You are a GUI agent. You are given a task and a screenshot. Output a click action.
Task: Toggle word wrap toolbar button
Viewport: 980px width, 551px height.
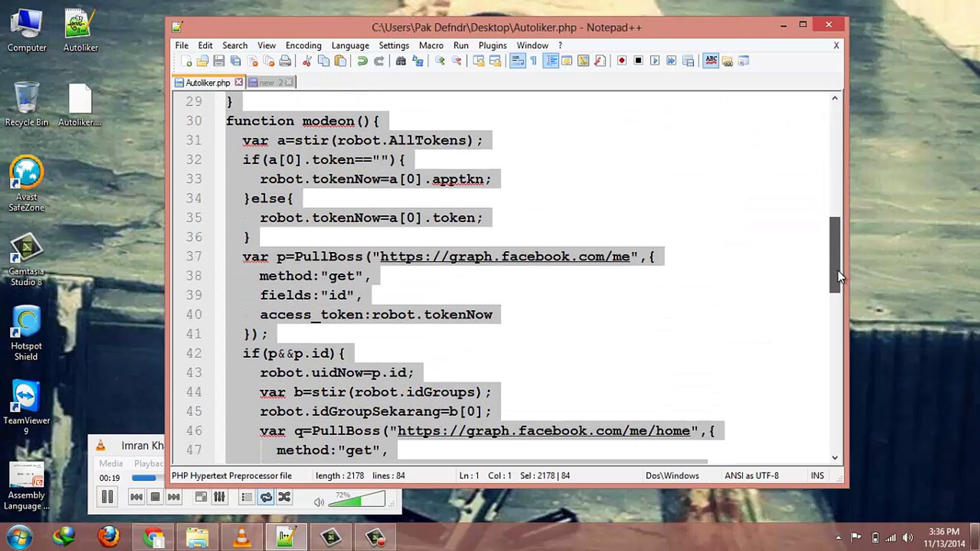517,61
